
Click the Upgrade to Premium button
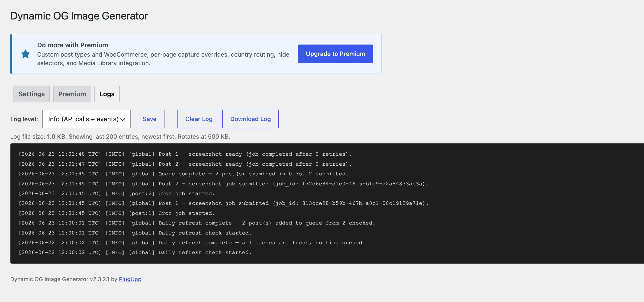tap(335, 54)
